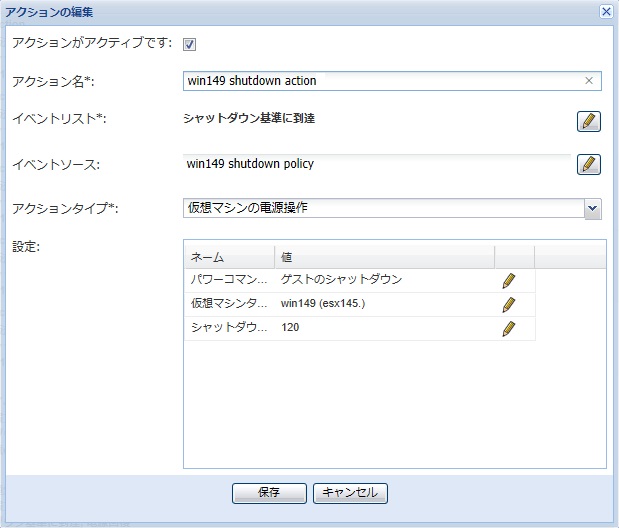
Task: Click the 値 column header
Action: (x=384, y=257)
